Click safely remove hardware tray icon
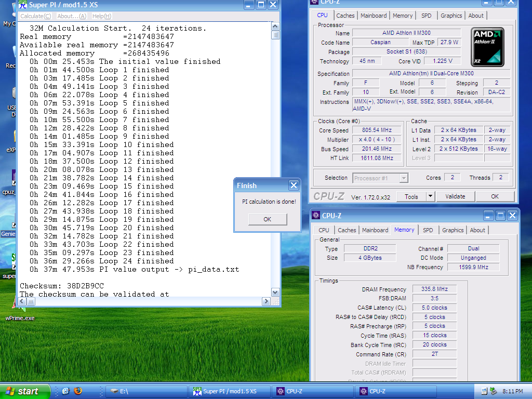This screenshot has width=532, height=399. (x=494, y=391)
